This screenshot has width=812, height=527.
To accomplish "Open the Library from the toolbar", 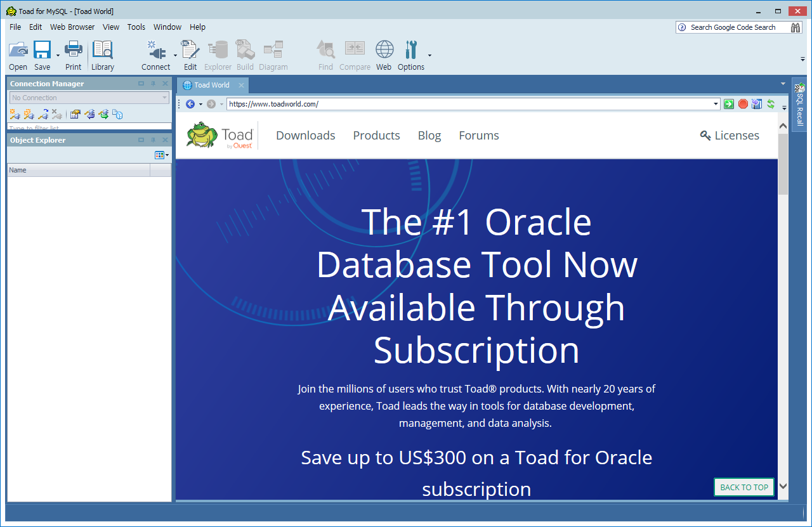I will [x=103, y=55].
